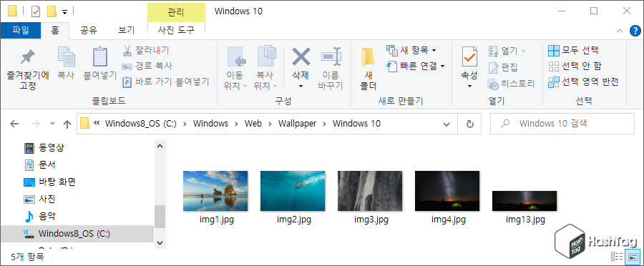Choose 경로 복사 (Copy path)

147,66
